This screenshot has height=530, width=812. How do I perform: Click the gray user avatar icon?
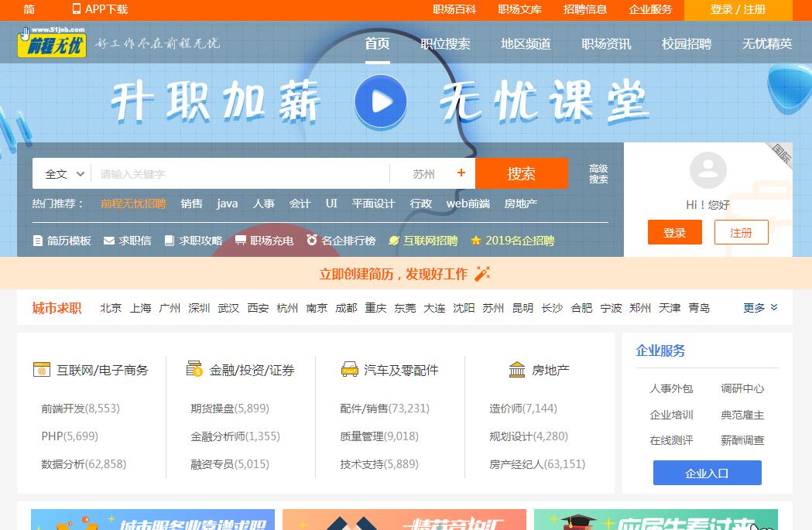(x=708, y=171)
